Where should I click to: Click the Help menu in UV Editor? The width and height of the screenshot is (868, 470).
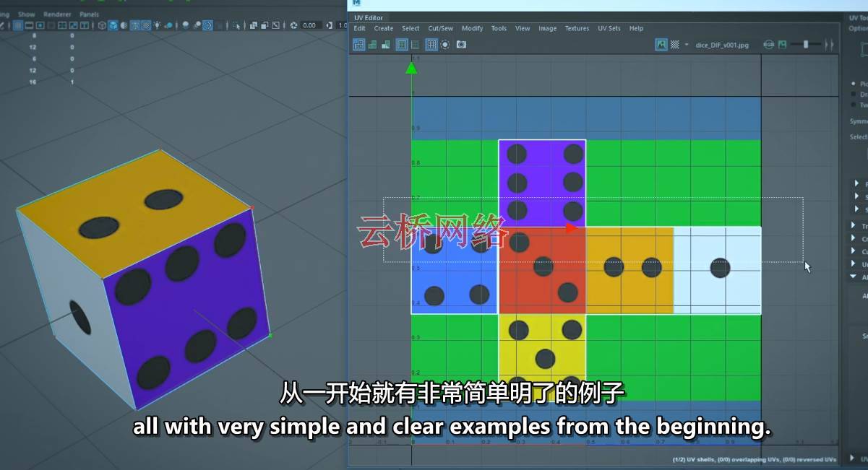pos(635,28)
